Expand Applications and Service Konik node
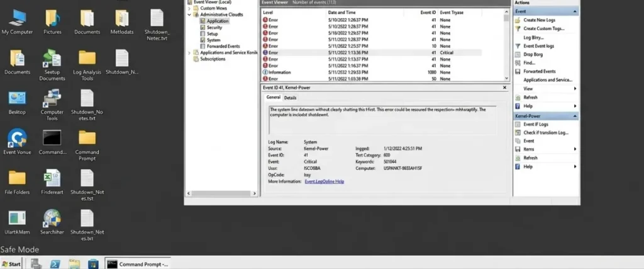The width and height of the screenshot is (644, 269). click(189, 53)
